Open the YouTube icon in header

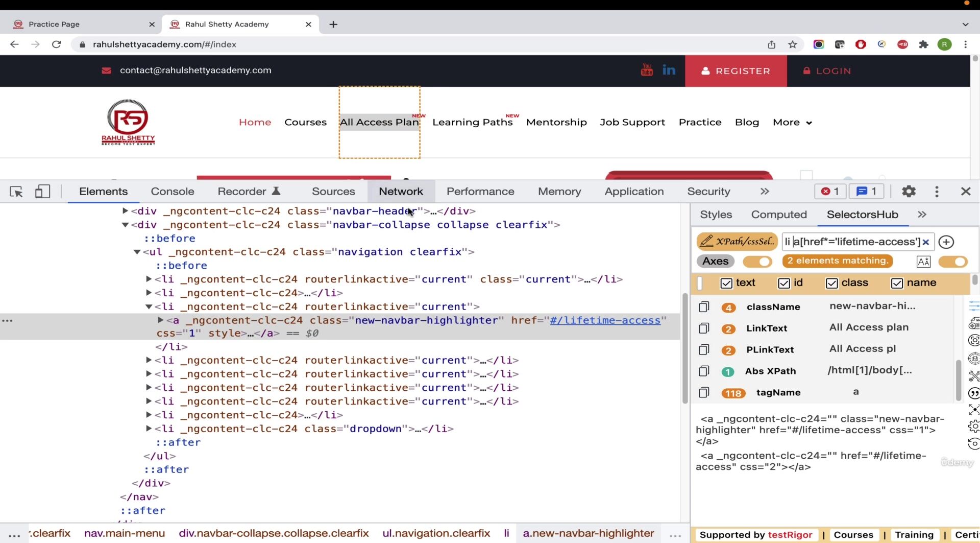coord(647,70)
